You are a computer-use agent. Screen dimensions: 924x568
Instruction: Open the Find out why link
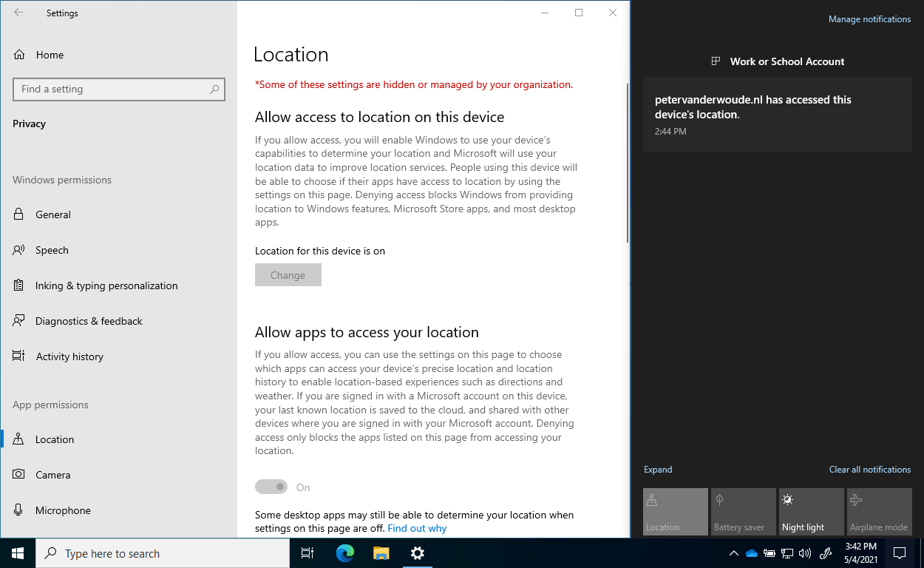point(417,528)
